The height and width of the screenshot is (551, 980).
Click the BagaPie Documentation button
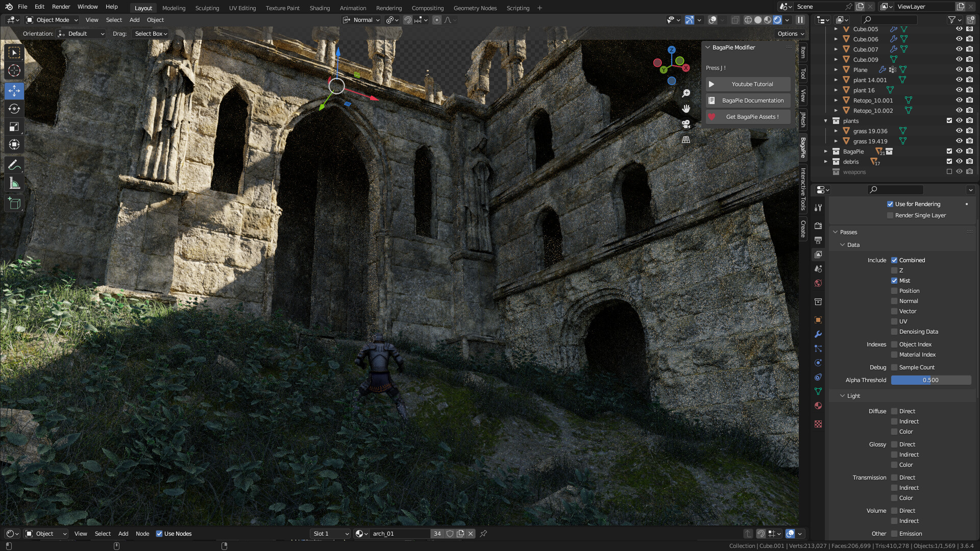[x=748, y=101]
